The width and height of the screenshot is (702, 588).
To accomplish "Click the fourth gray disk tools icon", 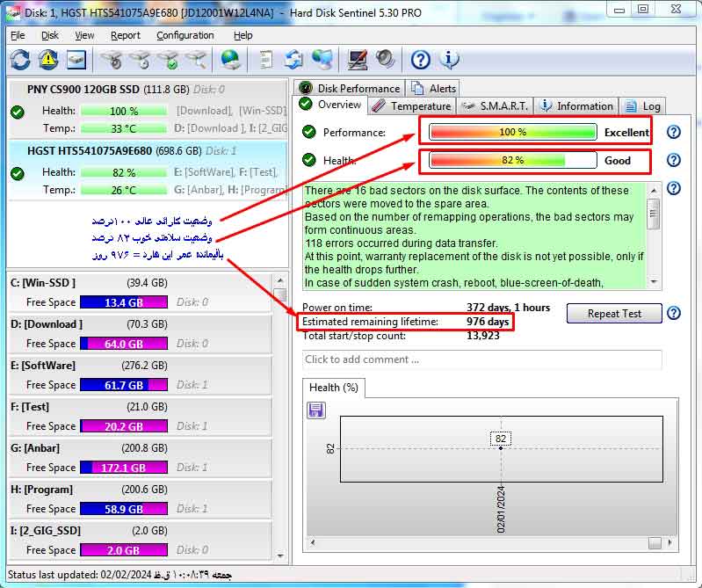I will (196, 60).
